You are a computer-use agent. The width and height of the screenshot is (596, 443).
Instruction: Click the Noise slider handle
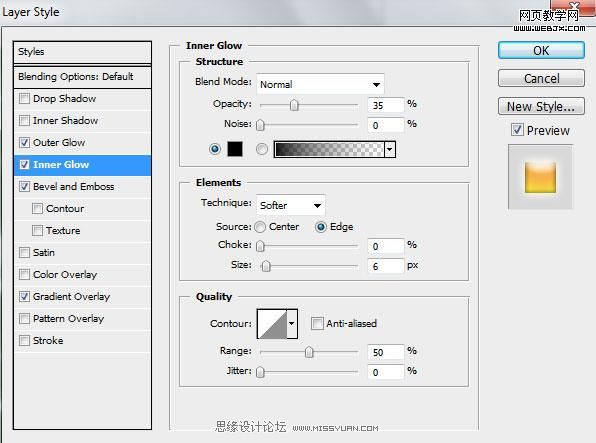[260, 125]
